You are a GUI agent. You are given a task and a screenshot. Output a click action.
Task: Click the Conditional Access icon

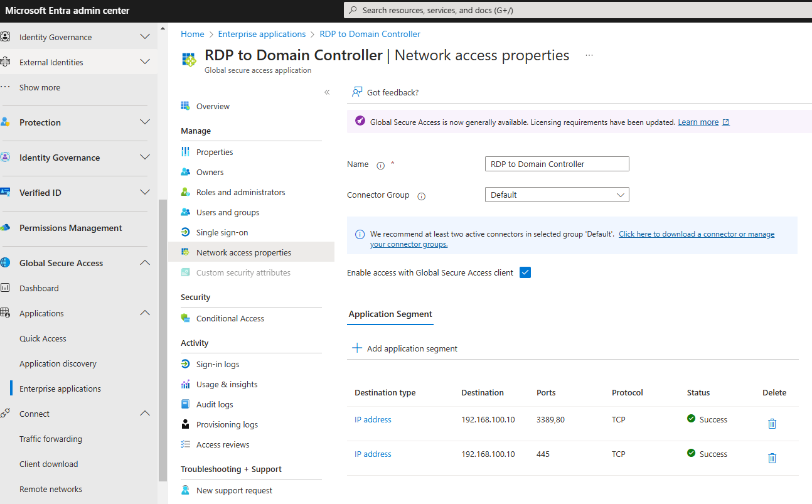click(185, 318)
